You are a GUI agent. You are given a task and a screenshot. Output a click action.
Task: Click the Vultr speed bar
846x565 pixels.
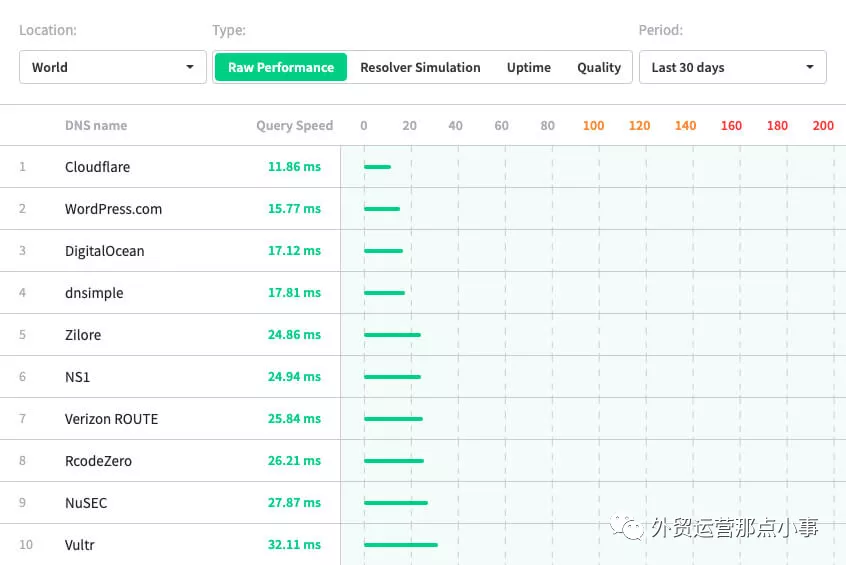(x=401, y=545)
